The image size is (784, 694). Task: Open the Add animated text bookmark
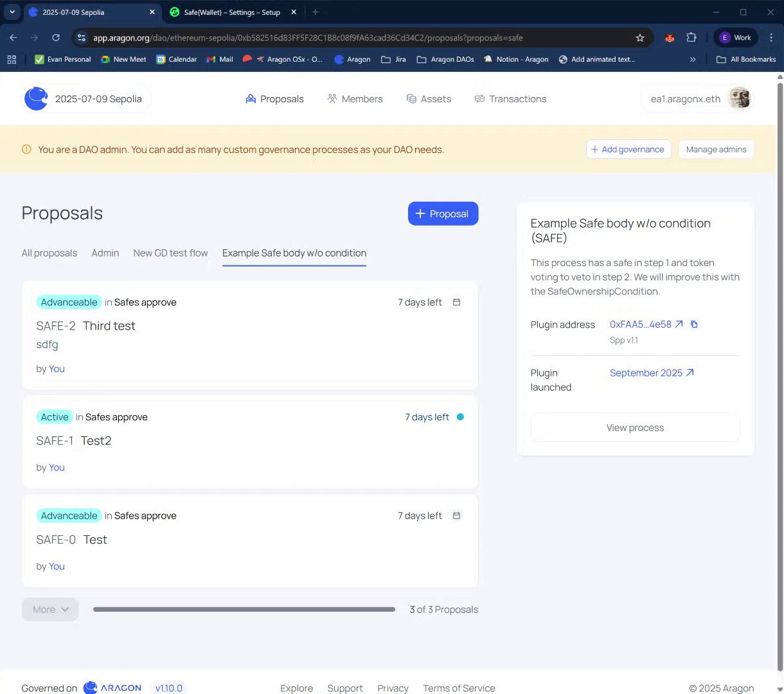(596, 59)
